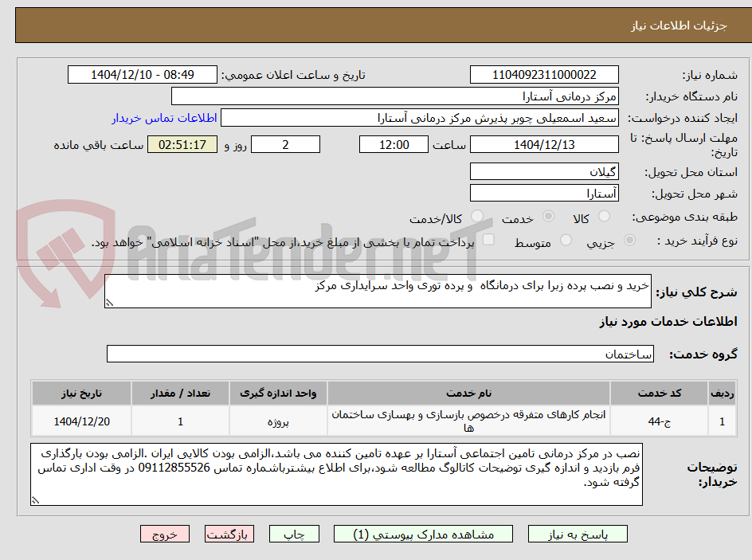Click the announcement date field 1404/12/10 - 08:49
The image size is (752, 560).
coord(143,75)
